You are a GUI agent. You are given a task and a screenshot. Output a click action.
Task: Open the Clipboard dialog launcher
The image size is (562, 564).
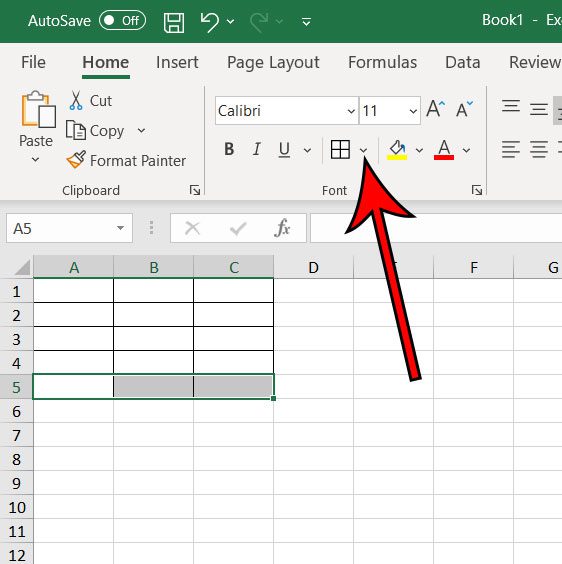pos(195,190)
